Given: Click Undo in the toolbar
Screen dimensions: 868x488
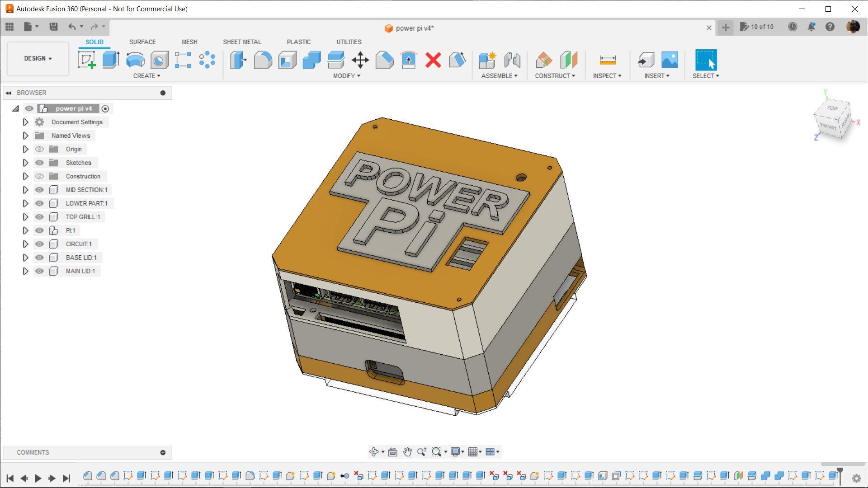Looking at the screenshot, I should click(x=72, y=26).
